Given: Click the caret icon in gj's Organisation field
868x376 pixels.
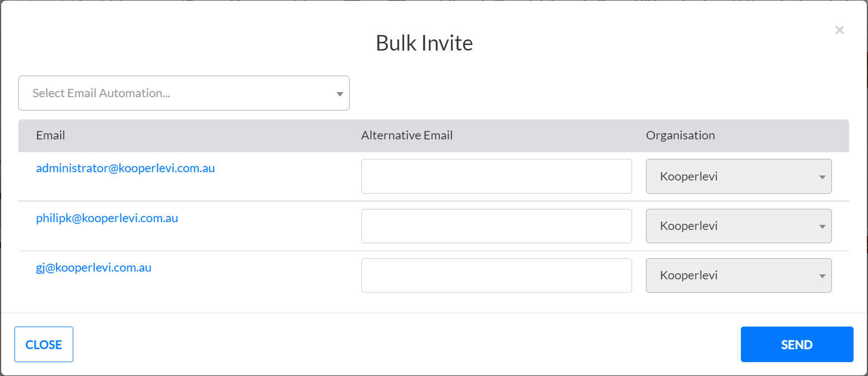Looking at the screenshot, I should (x=822, y=276).
